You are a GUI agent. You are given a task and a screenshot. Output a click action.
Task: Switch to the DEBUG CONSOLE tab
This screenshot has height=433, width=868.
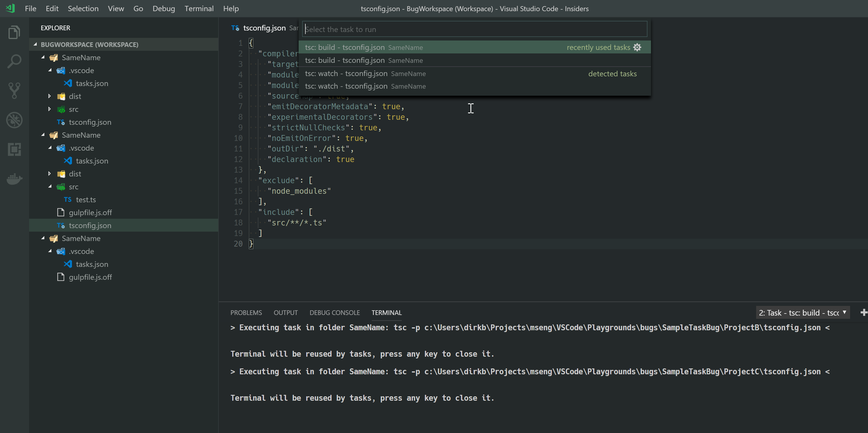(334, 312)
